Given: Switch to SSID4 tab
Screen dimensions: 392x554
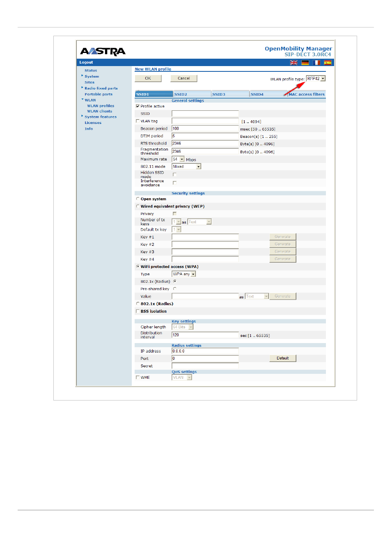Looking at the screenshot, I should (x=268, y=94).
